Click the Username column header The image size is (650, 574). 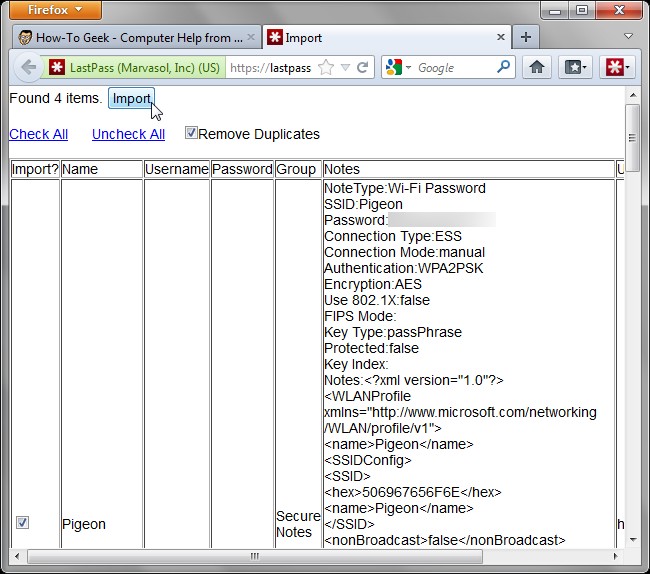click(177, 169)
